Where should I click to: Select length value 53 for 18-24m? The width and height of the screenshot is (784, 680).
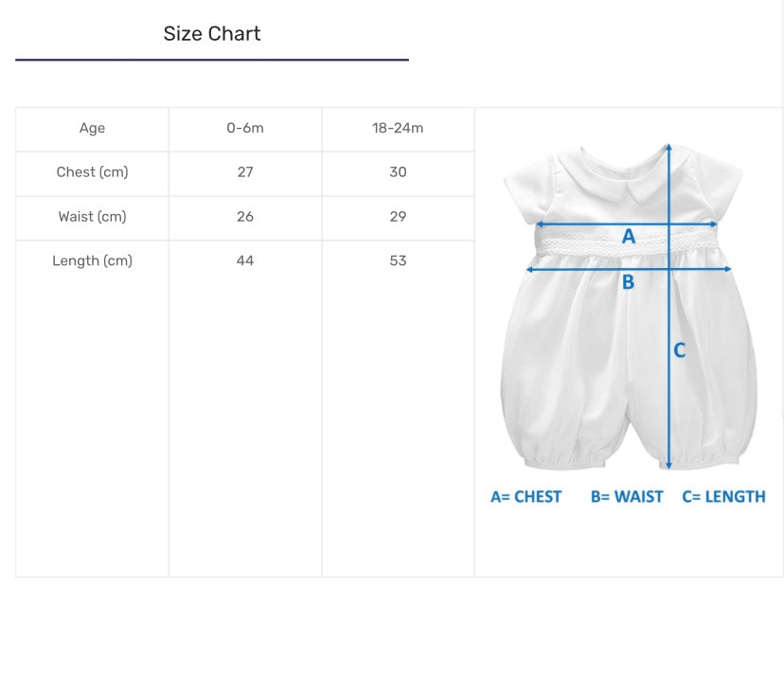pyautogui.click(x=398, y=260)
